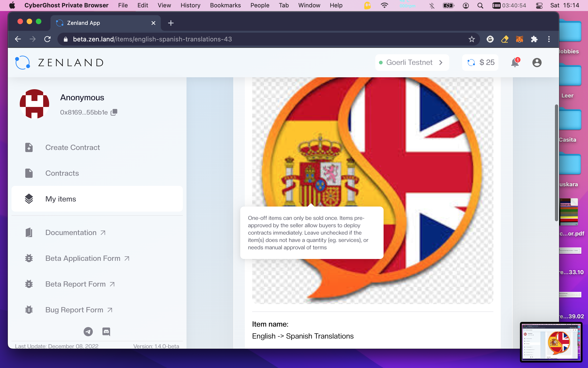Click the address bar URL
This screenshot has width=588, height=368.
(152, 39)
